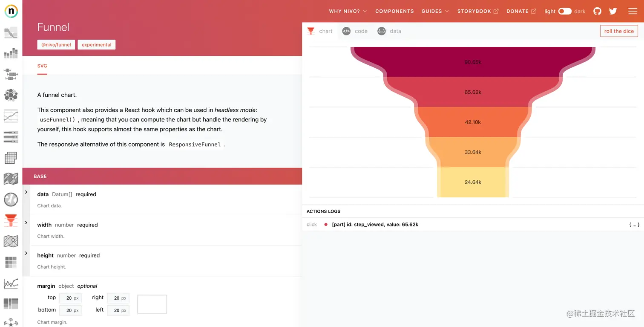The width and height of the screenshot is (644, 327).
Task: Click the 90.65k funnel segment
Action: 473,62
